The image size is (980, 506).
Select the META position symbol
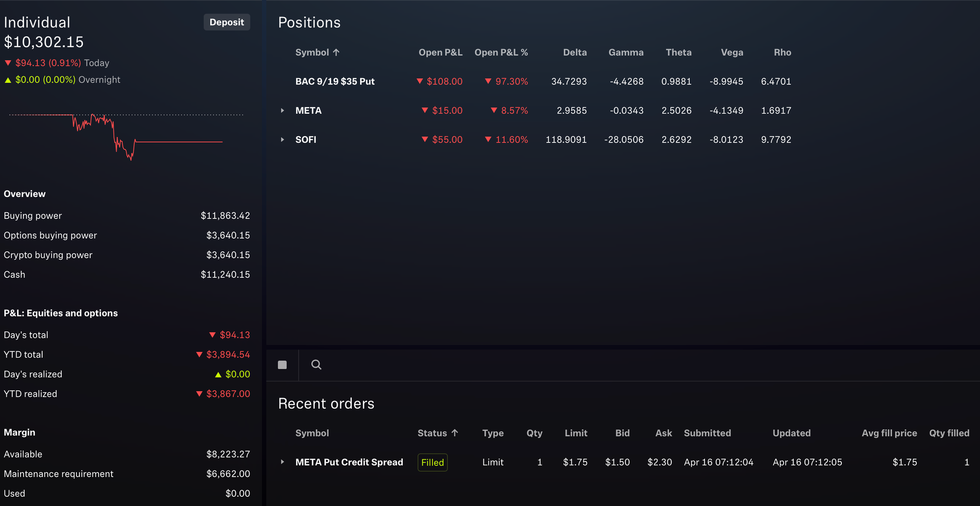pos(308,111)
